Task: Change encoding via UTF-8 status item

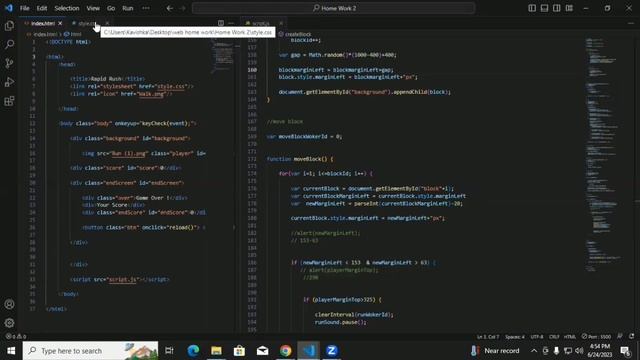Action: tap(537, 337)
